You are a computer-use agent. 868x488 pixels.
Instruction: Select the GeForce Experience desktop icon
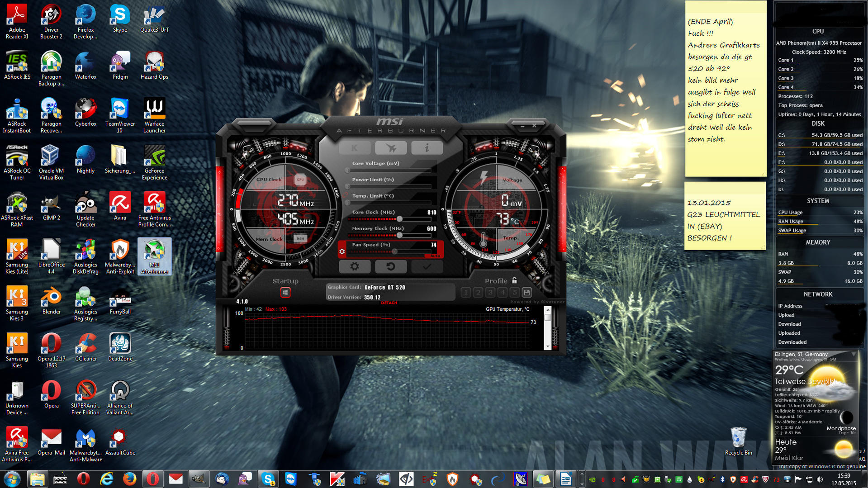(154, 162)
